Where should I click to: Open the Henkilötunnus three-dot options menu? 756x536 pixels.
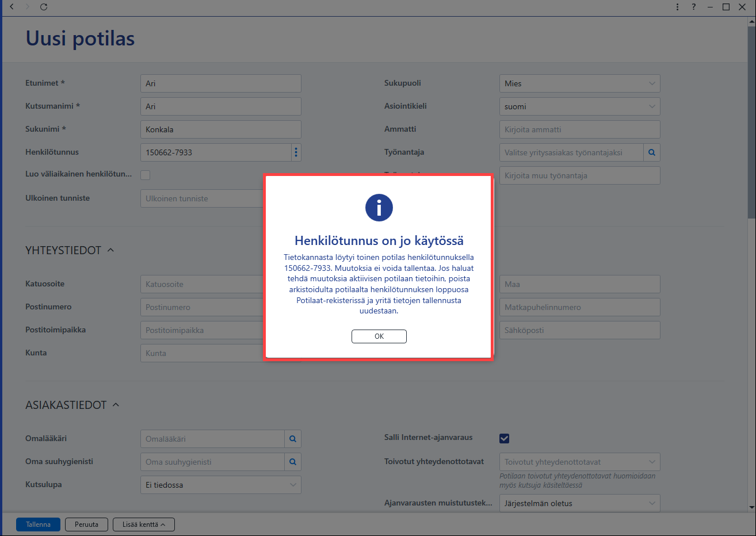point(296,152)
